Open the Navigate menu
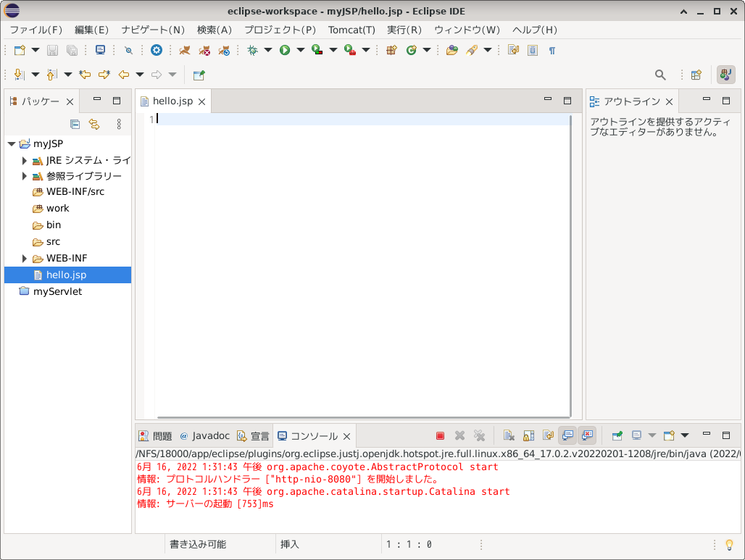Image resolution: width=745 pixels, height=560 pixels. [x=152, y=30]
